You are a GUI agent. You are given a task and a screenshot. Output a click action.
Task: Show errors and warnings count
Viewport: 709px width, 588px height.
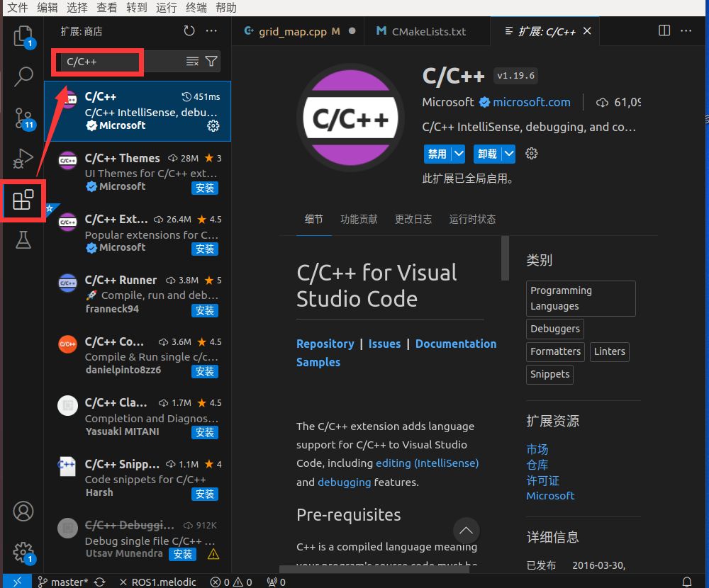[230, 582]
